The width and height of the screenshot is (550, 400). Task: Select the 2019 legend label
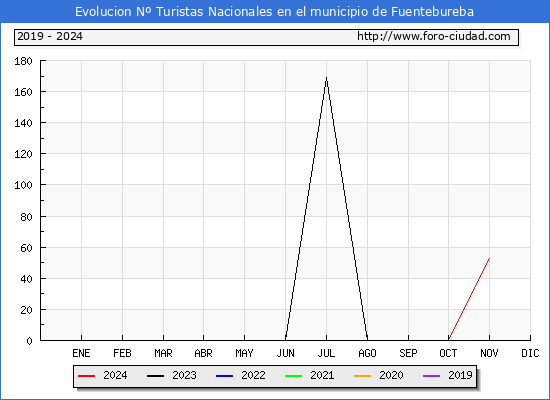pos(460,375)
